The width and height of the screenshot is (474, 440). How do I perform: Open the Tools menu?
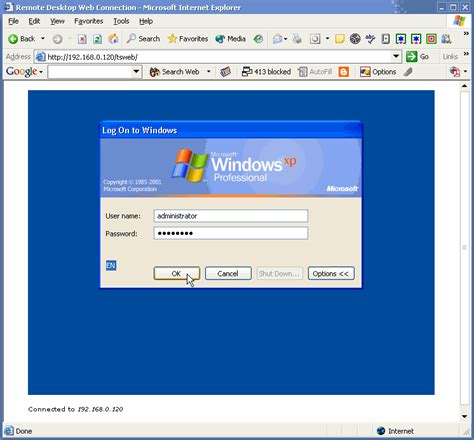click(x=121, y=21)
